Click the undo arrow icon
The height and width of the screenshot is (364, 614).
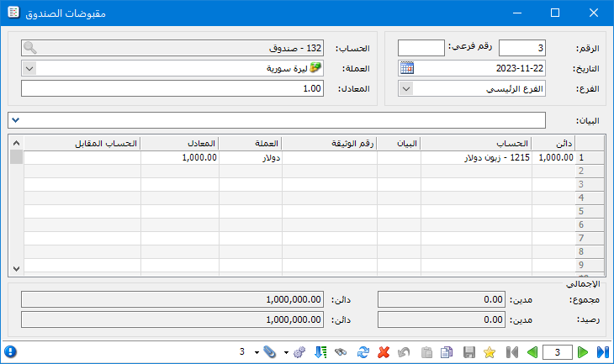tap(404, 352)
